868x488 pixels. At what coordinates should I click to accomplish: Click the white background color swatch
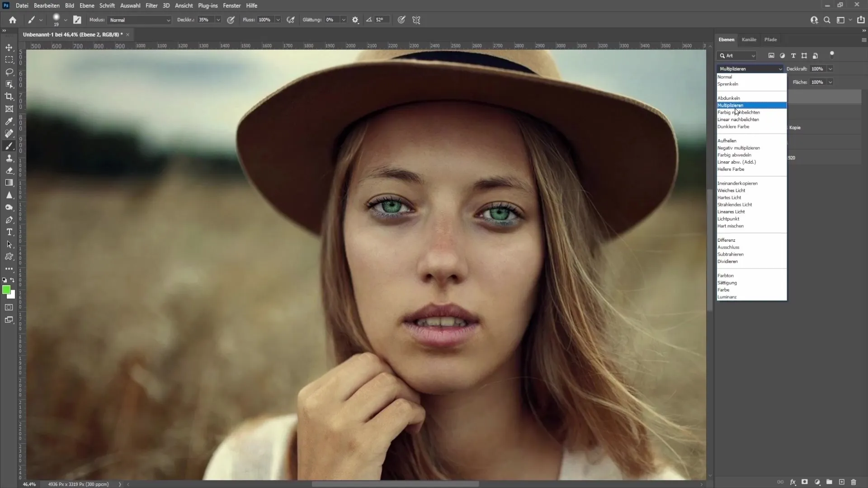tap(13, 296)
